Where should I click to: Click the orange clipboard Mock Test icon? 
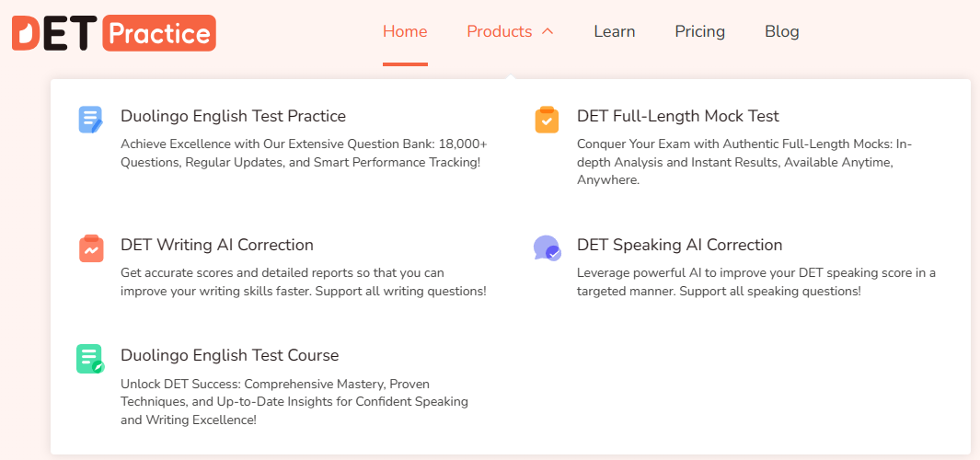point(547,120)
